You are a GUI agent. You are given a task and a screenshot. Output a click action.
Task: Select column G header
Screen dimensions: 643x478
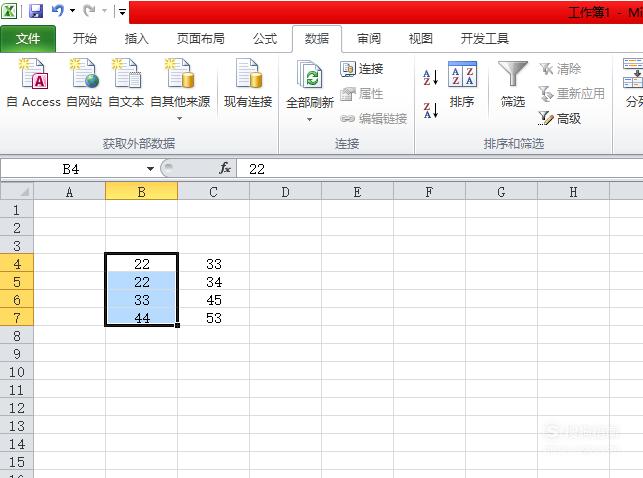(501, 192)
